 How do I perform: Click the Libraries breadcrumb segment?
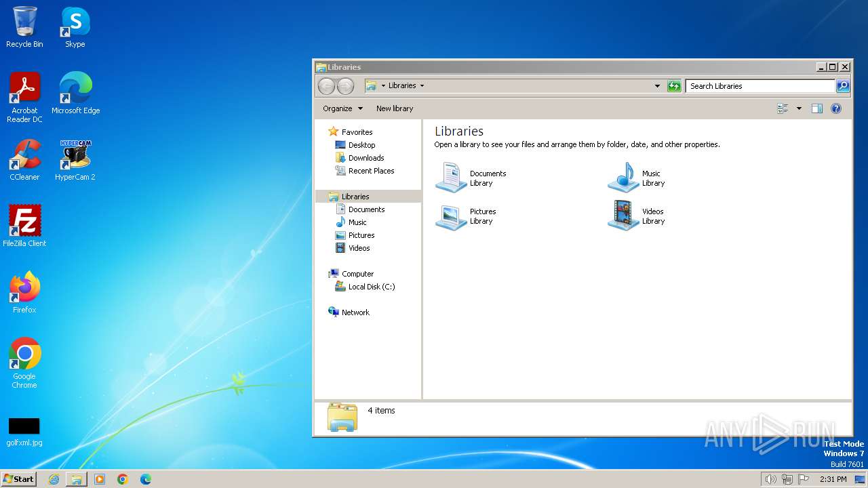(402, 86)
